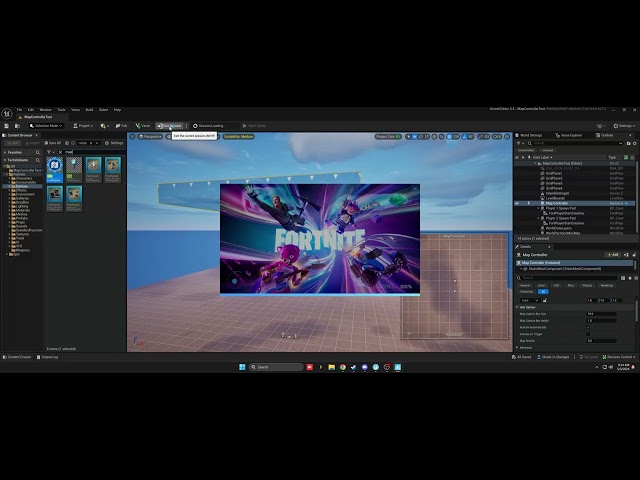Open the asset filter dropdown

(51, 152)
